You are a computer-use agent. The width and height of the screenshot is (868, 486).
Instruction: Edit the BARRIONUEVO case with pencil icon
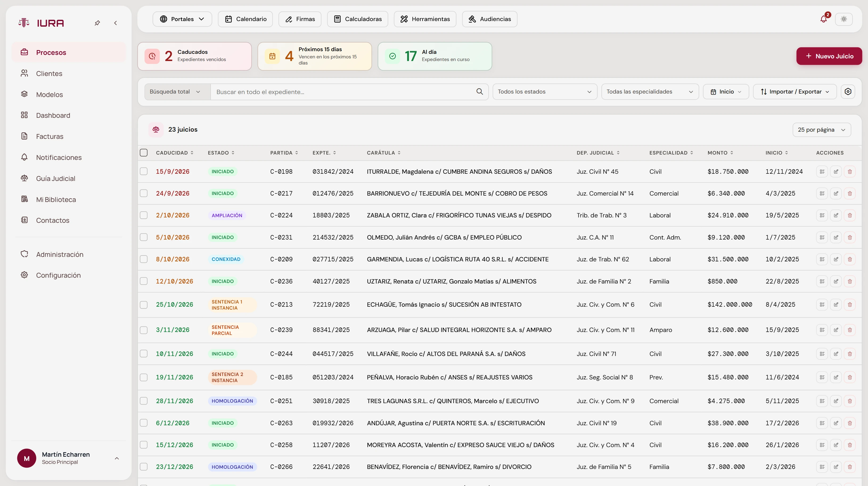[836, 194]
